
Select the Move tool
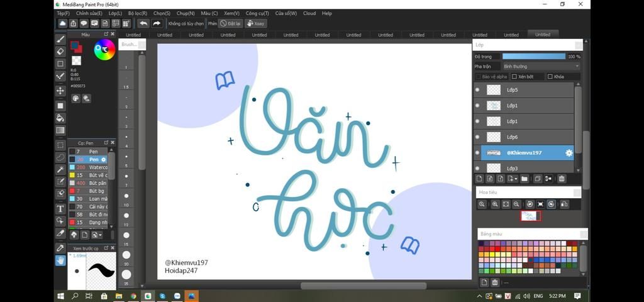pos(60,91)
